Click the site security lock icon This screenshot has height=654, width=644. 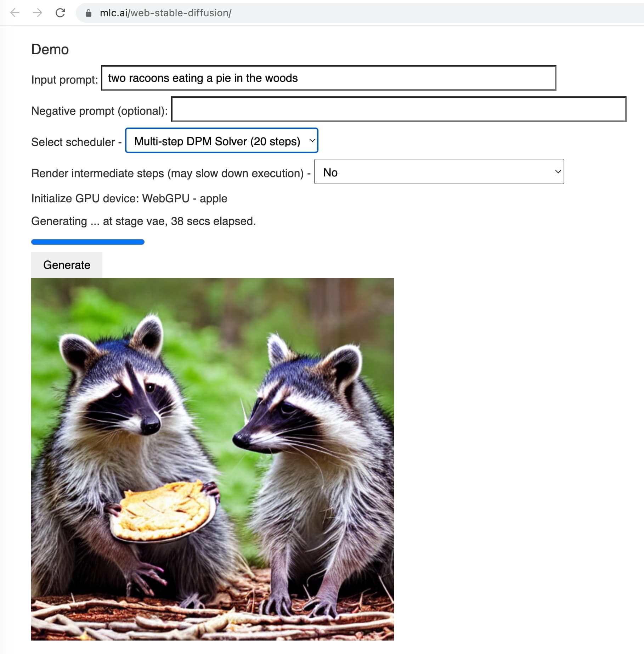pyautogui.click(x=89, y=13)
